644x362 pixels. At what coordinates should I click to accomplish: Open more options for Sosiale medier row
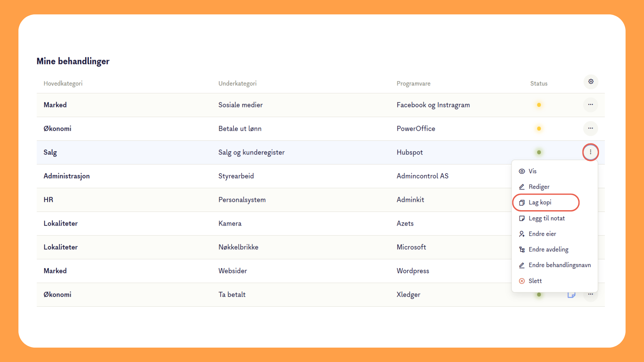pos(590,105)
